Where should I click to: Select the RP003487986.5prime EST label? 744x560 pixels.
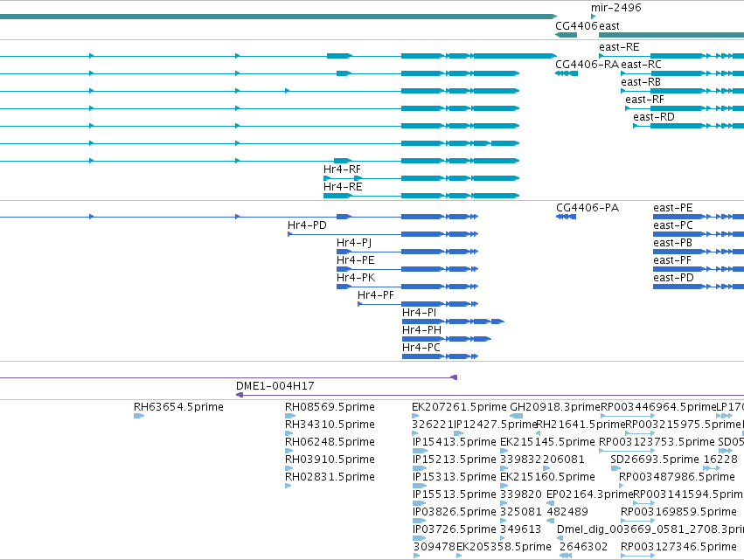pyautogui.click(x=677, y=477)
